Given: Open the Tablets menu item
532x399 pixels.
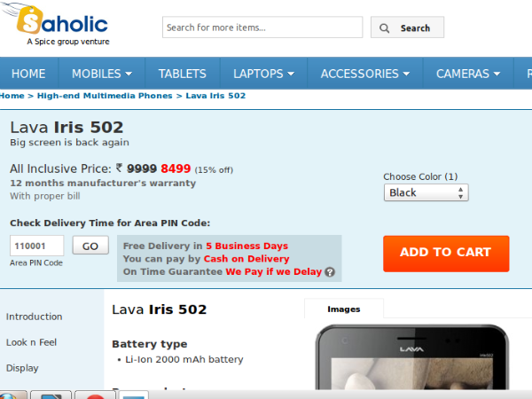Looking at the screenshot, I should 182,74.
